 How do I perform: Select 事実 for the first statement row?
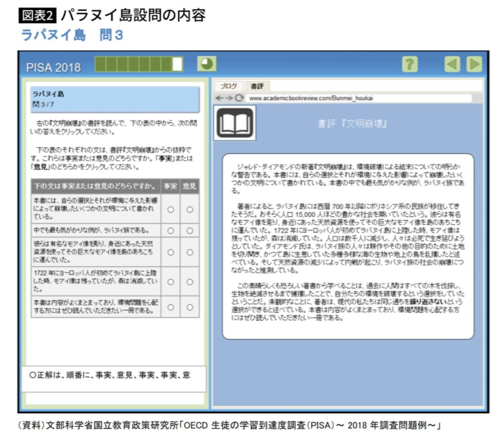(x=171, y=209)
